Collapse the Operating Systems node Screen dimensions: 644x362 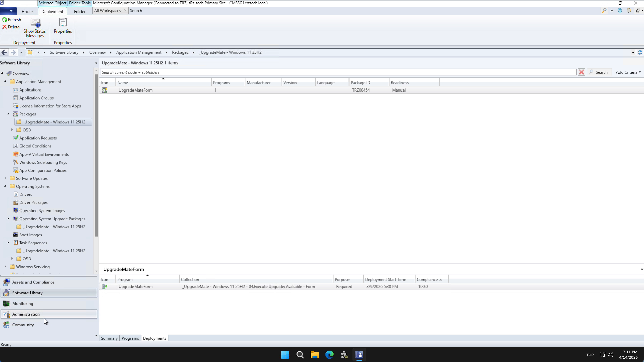pyautogui.click(x=5, y=186)
